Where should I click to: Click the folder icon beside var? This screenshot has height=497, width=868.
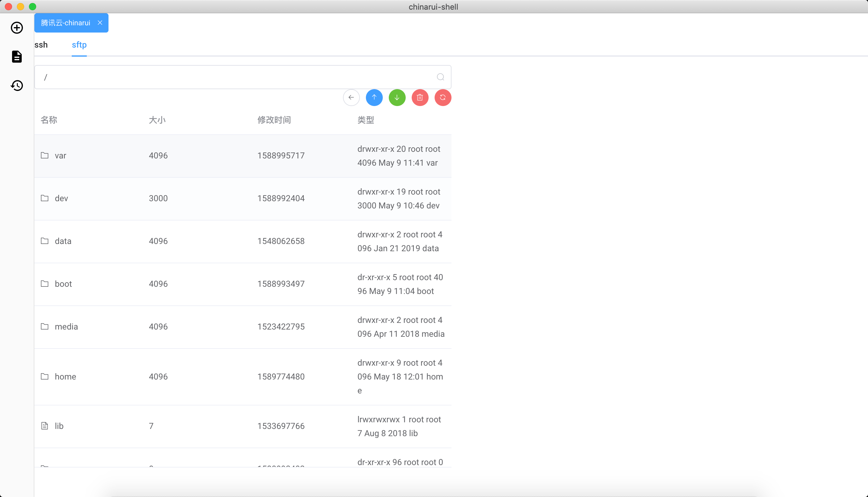coord(44,155)
